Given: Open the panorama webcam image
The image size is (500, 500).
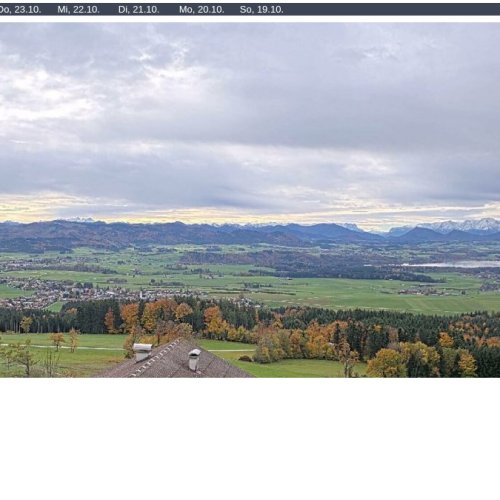Looking at the screenshot, I should tap(250, 200).
